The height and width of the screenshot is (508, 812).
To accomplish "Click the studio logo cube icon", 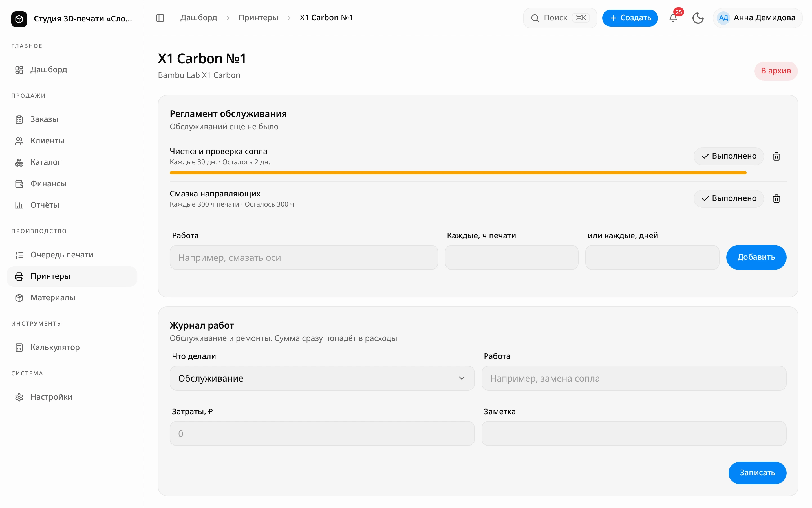I will pos(19,19).
